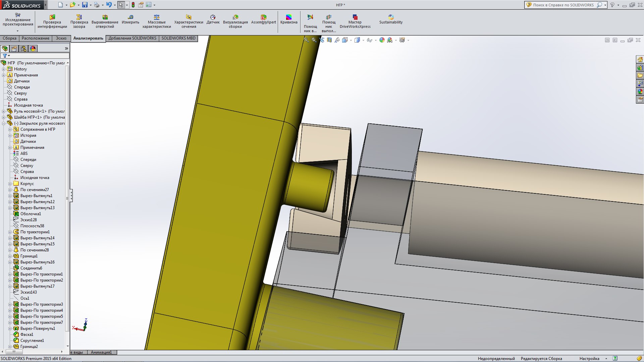Switch to the Анализировать ribbon tab
Screen dimensions: 644x362
88,38
